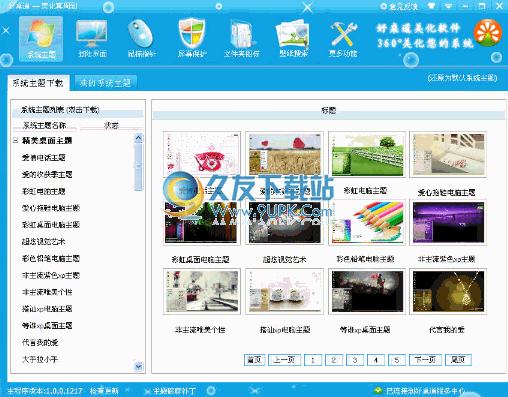The height and width of the screenshot is (397, 508).
Task: Select 大手拉小手 in the theme list
Action: tap(40, 359)
